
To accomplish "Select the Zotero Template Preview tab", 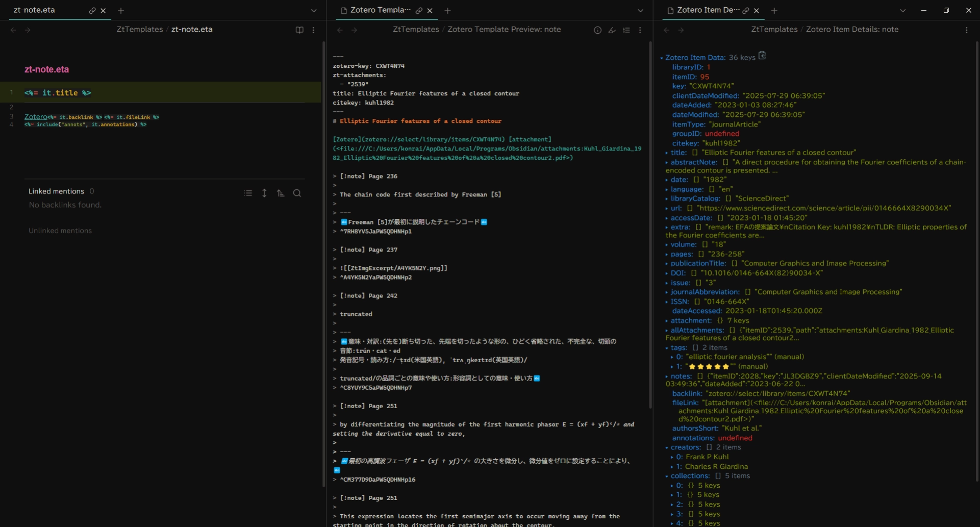I will tap(380, 10).
